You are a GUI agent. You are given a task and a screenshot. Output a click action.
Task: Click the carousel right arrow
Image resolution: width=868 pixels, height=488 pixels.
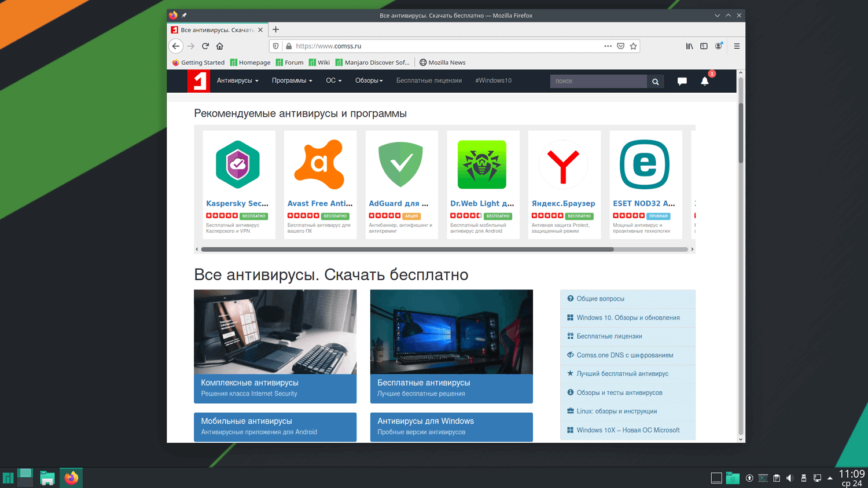pyautogui.click(x=692, y=249)
